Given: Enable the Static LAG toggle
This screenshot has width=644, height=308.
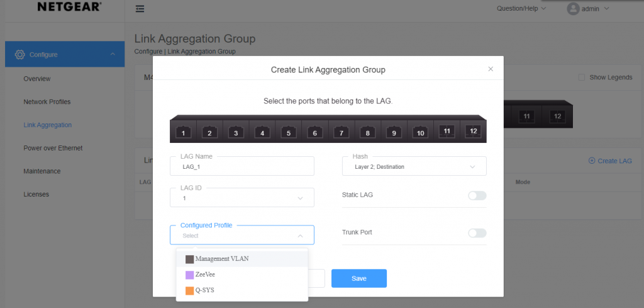Looking at the screenshot, I should coord(477,196).
